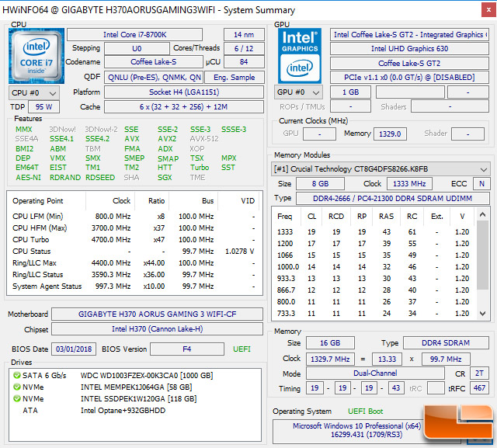The height and width of the screenshot is (448, 497).
Task: Click the Cores/Threads 6 / 12 field
Action: point(244,48)
